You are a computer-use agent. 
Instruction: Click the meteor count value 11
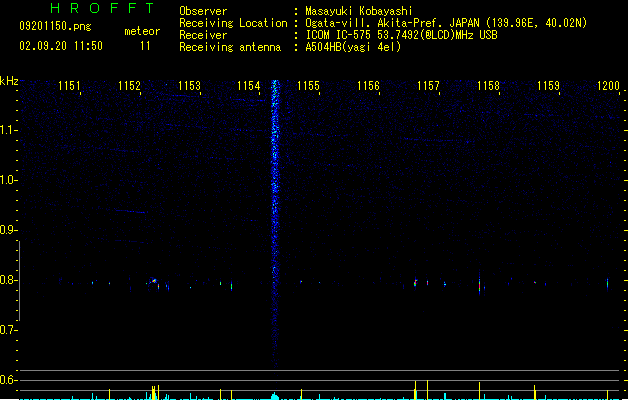pos(145,46)
